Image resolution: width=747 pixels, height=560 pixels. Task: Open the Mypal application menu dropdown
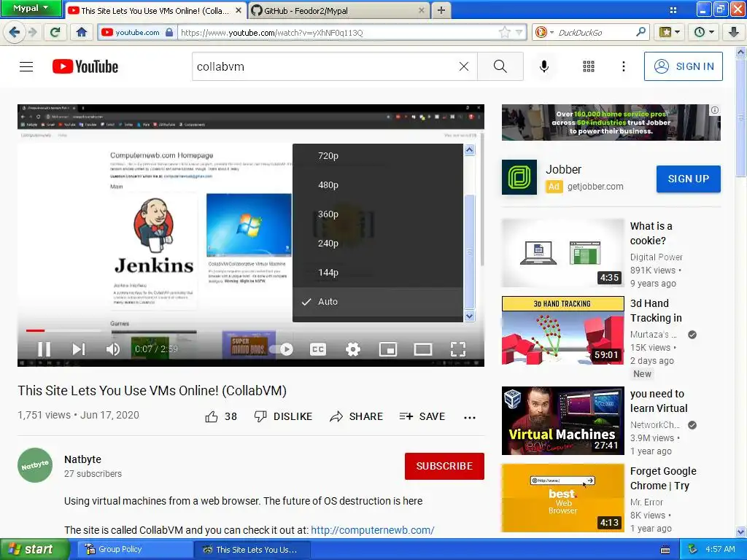31,8
